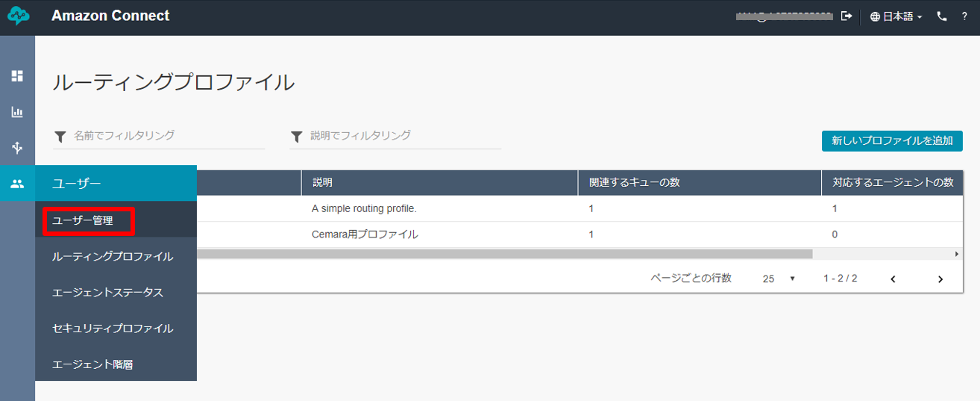This screenshot has height=401, width=980.
Task: Click the description filter funnel icon
Action: [297, 136]
